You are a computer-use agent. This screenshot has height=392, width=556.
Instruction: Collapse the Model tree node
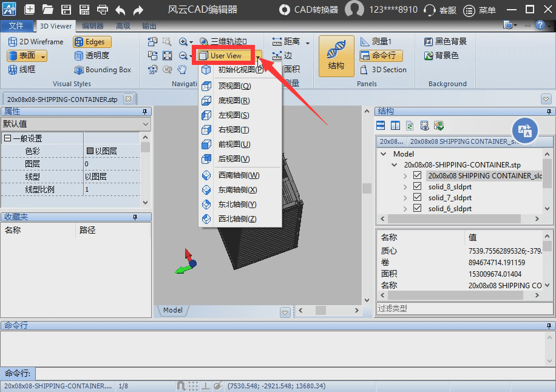click(x=384, y=154)
